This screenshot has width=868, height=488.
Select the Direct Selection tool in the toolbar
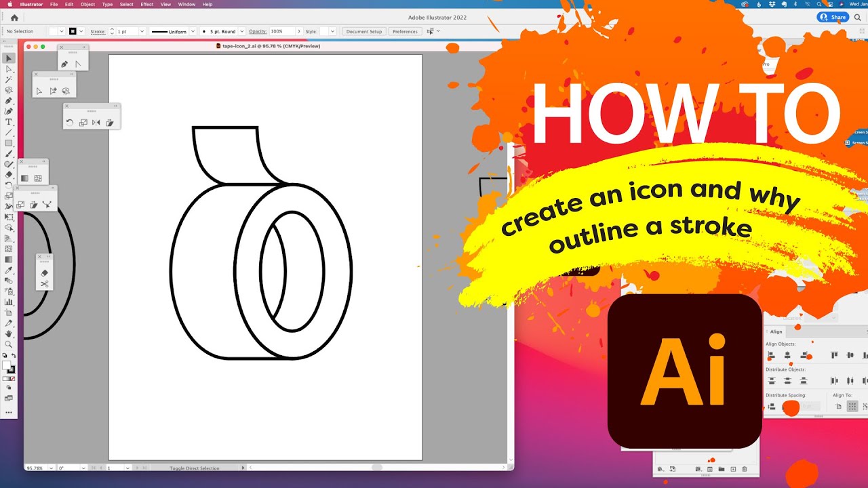(9, 69)
